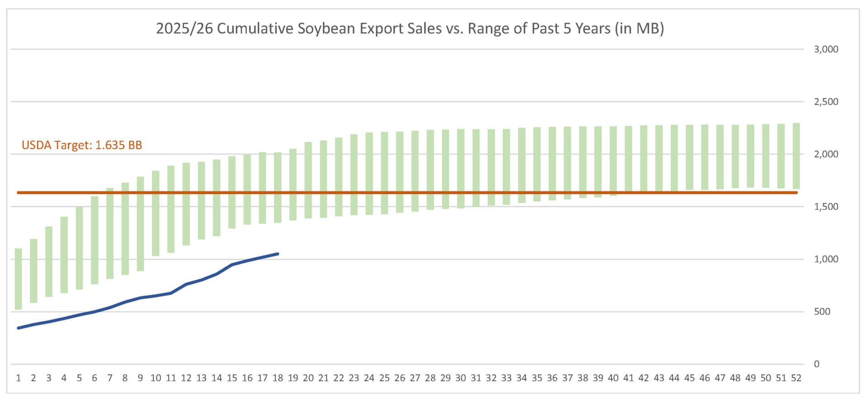Click the green range bar for week 20
Viewport: 868px width, 404px height.
308,180
